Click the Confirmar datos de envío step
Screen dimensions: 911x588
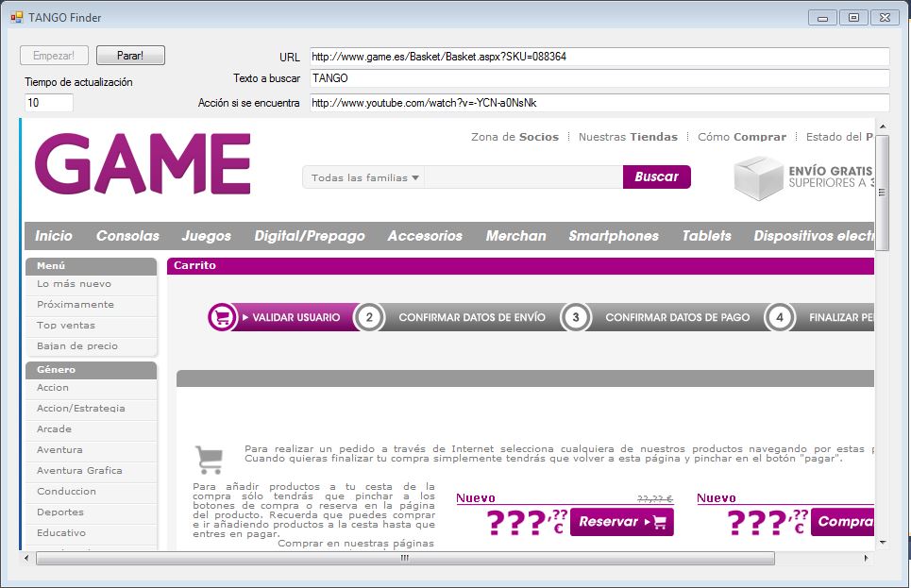pyautogui.click(x=472, y=318)
